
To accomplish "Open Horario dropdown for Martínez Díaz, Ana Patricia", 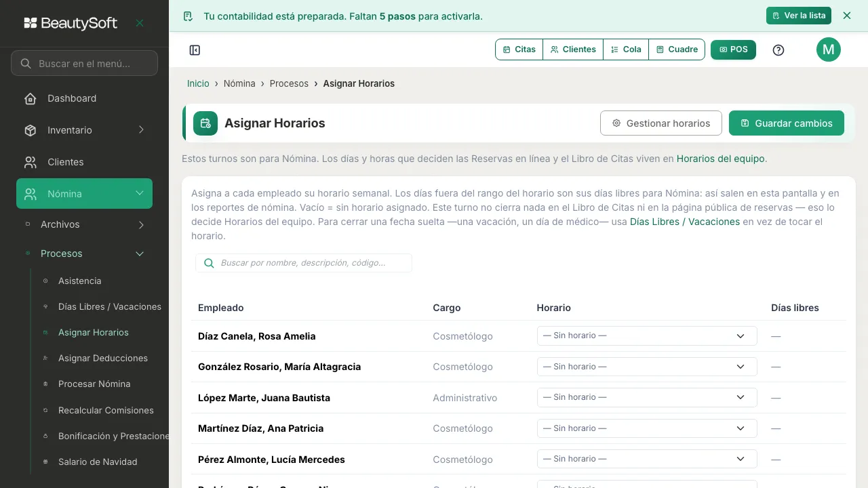I will tap(647, 428).
